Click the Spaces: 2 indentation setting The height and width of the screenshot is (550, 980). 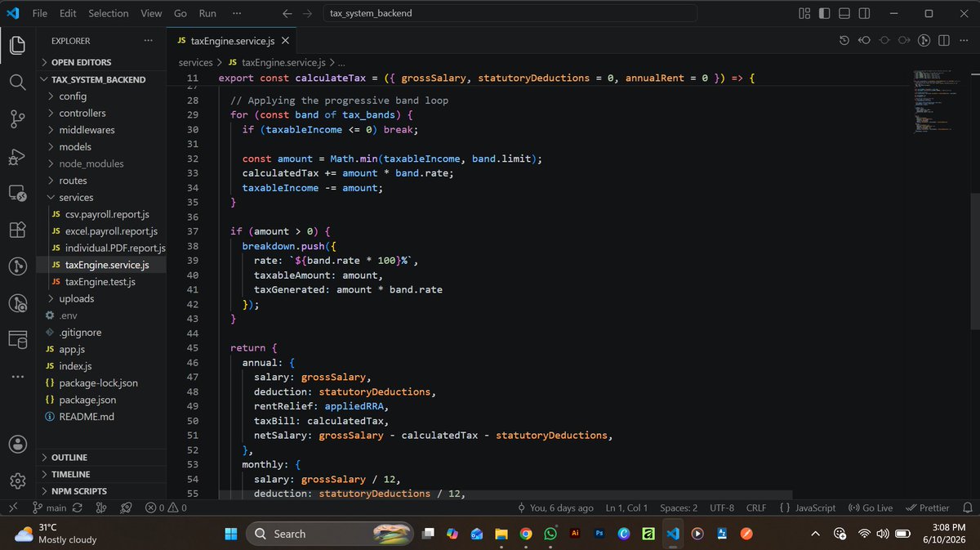pos(679,508)
